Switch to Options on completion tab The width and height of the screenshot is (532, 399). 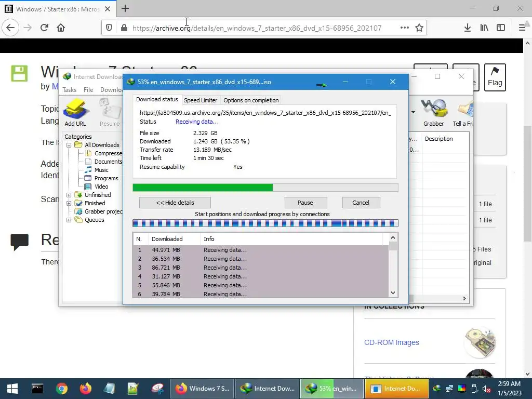(251, 100)
